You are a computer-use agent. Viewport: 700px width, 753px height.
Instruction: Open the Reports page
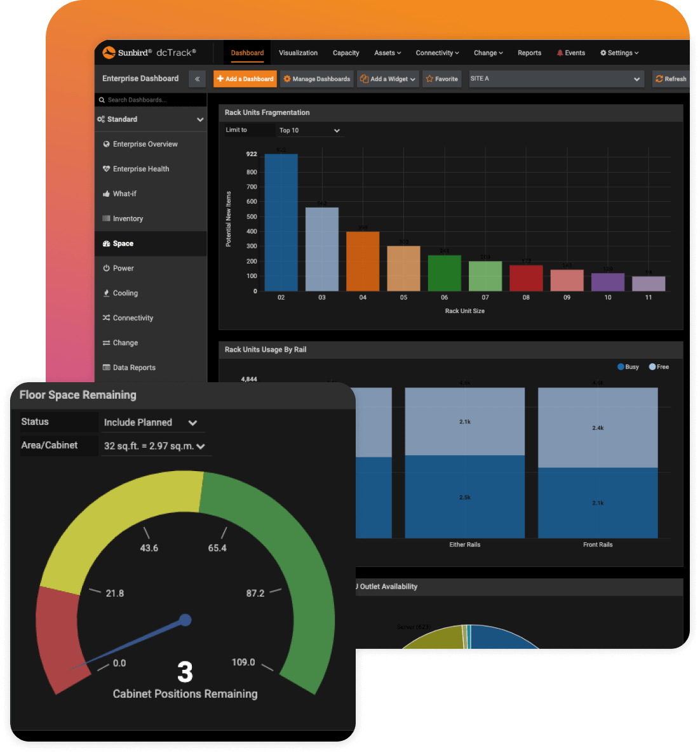point(529,53)
